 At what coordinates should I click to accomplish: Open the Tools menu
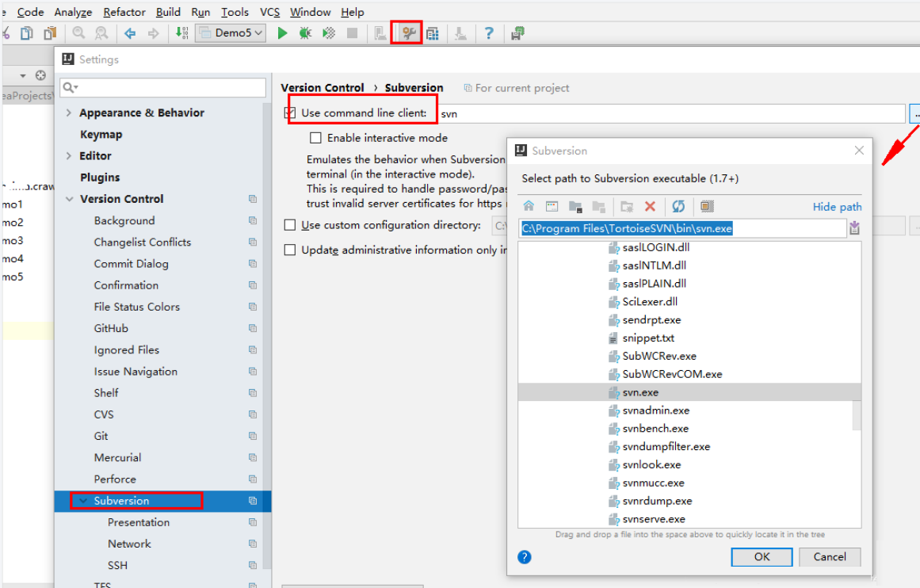tap(235, 12)
